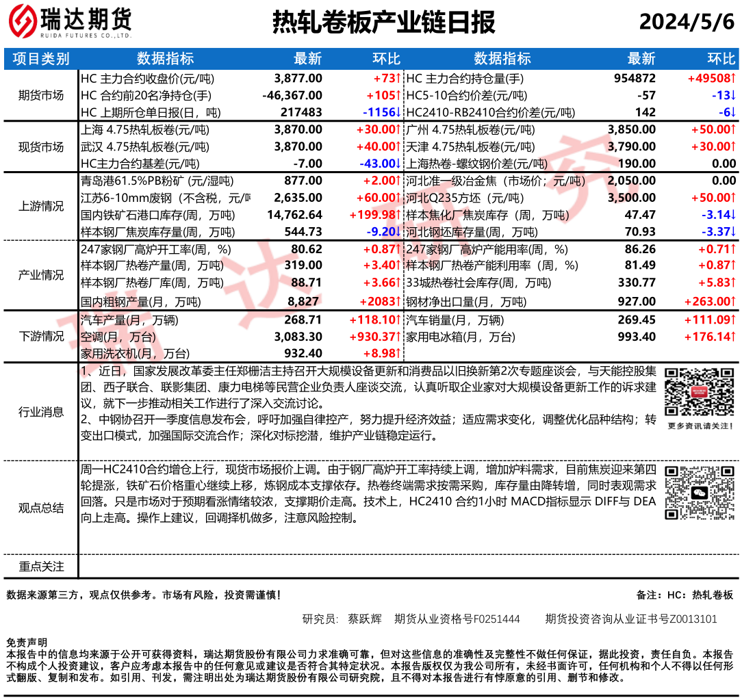Click the 家用电冰箱 value 993.40

click(x=637, y=337)
